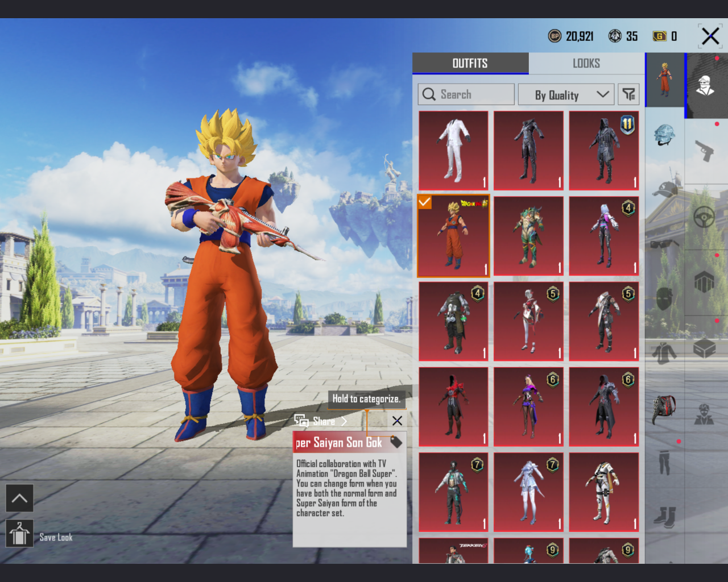Viewport: 728px width, 582px height.
Task: Open the shoes category
Action: point(664,517)
